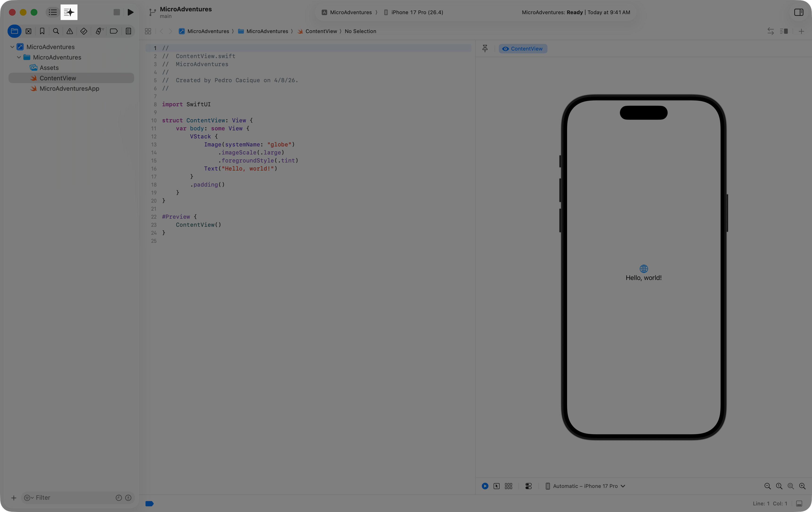812x512 pixels.
Task: Select the ContentView preview tab
Action: [x=523, y=49]
